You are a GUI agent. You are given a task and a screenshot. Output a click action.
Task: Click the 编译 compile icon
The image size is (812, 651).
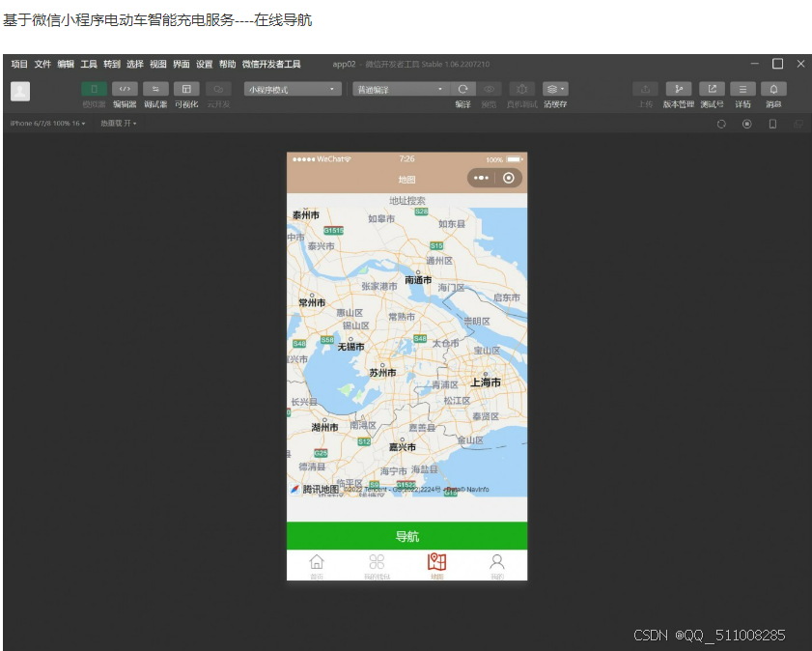pyautogui.click(x=461, y=88)
